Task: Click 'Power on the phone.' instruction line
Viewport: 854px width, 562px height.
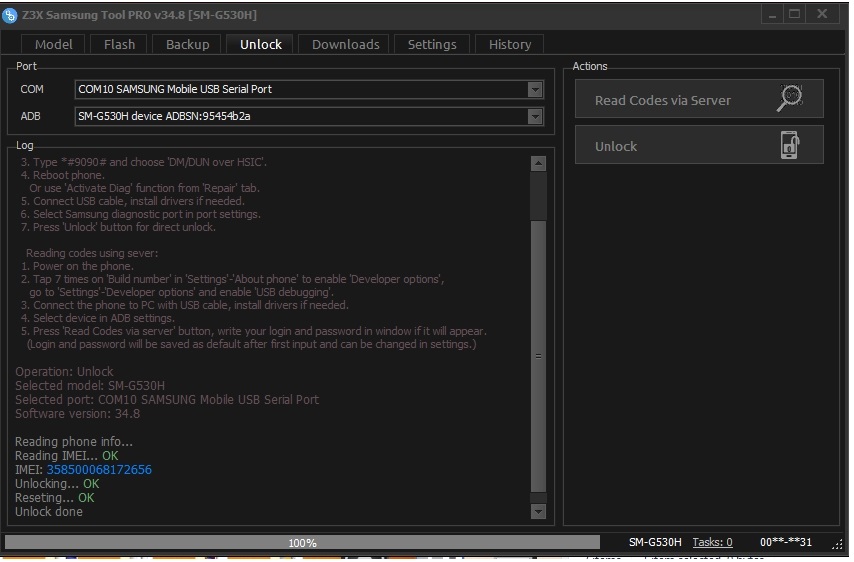Action: coord(77,266)
